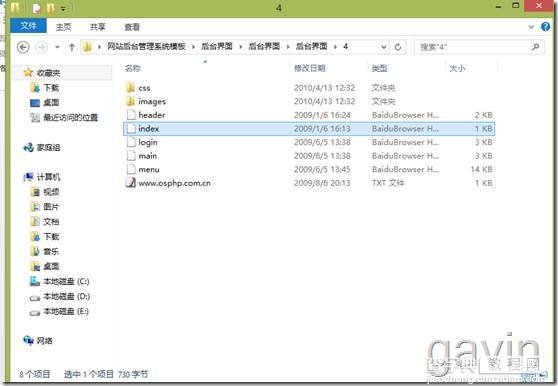This screenshot has height=386, width=558.
Task: Open the 视频 library under computer
Action: pos(51,192)
